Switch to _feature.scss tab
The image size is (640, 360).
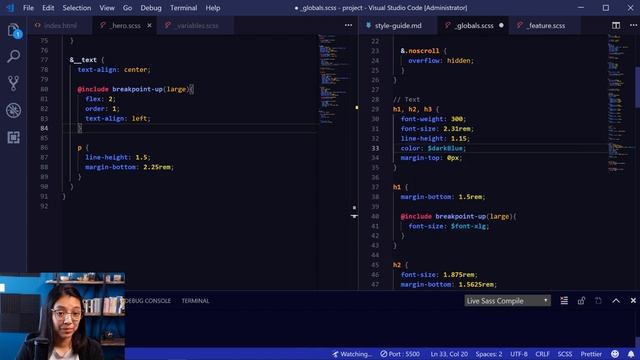pos(544,25)
